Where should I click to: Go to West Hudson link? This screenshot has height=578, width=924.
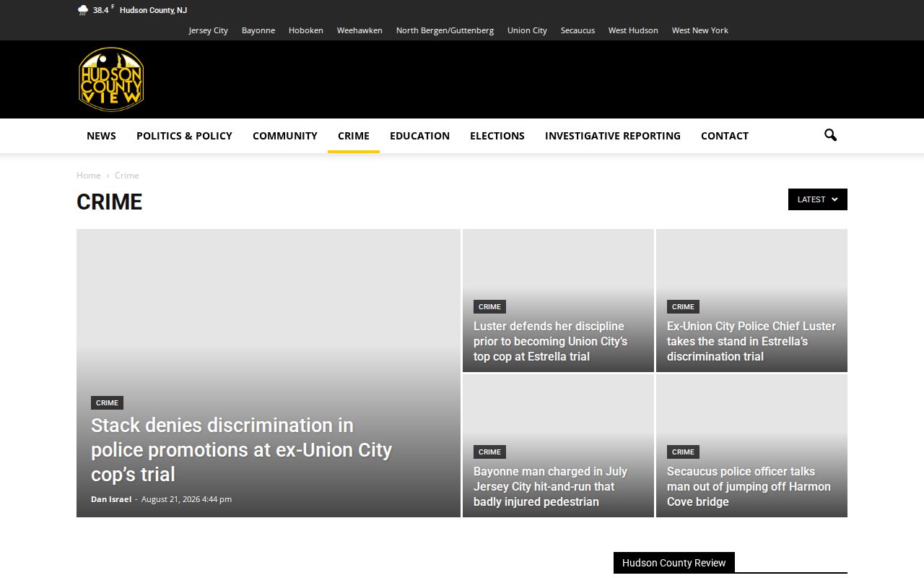[x=633, y=30]
